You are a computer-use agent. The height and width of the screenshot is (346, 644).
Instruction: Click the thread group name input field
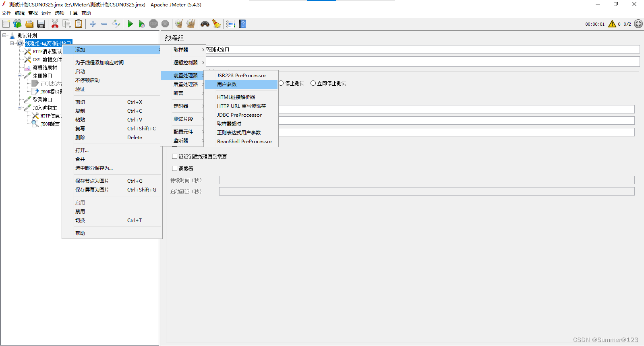click(x=422, y=49)
